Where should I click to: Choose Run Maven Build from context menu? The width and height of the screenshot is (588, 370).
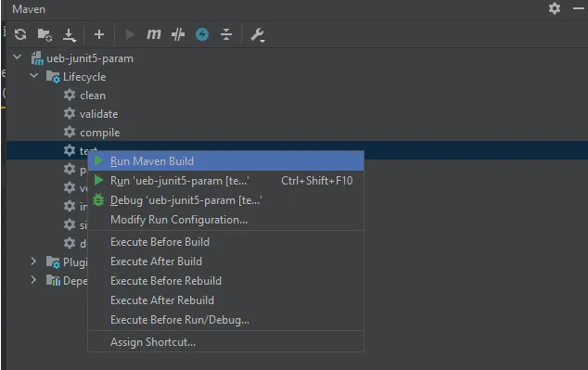point(225,161)
